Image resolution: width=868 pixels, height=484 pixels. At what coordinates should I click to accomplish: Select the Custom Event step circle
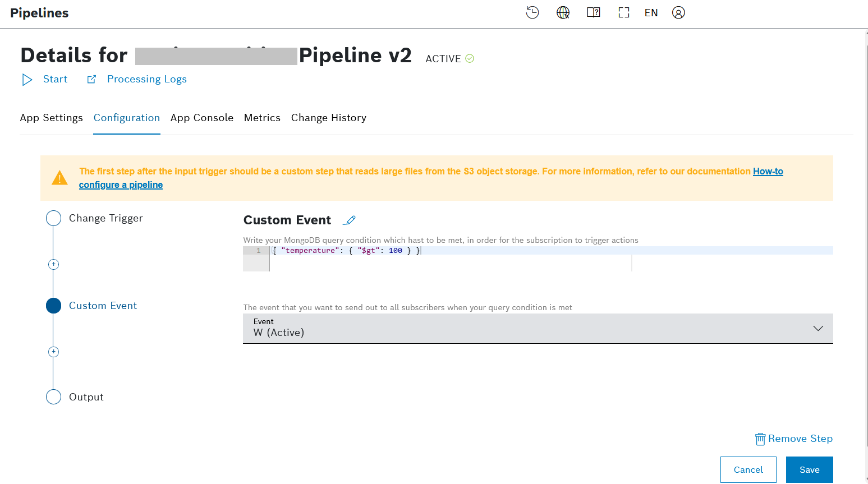[53, 306]
